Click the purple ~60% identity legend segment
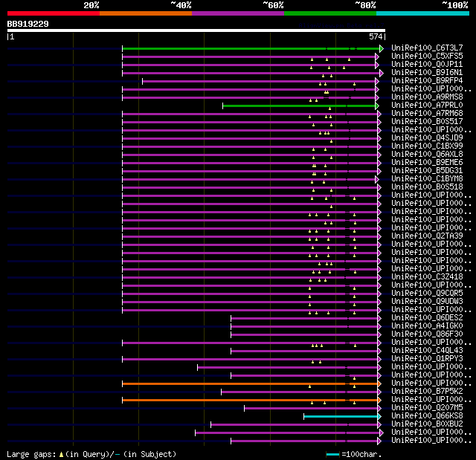 pyautogui.click(x=238, y=13)
